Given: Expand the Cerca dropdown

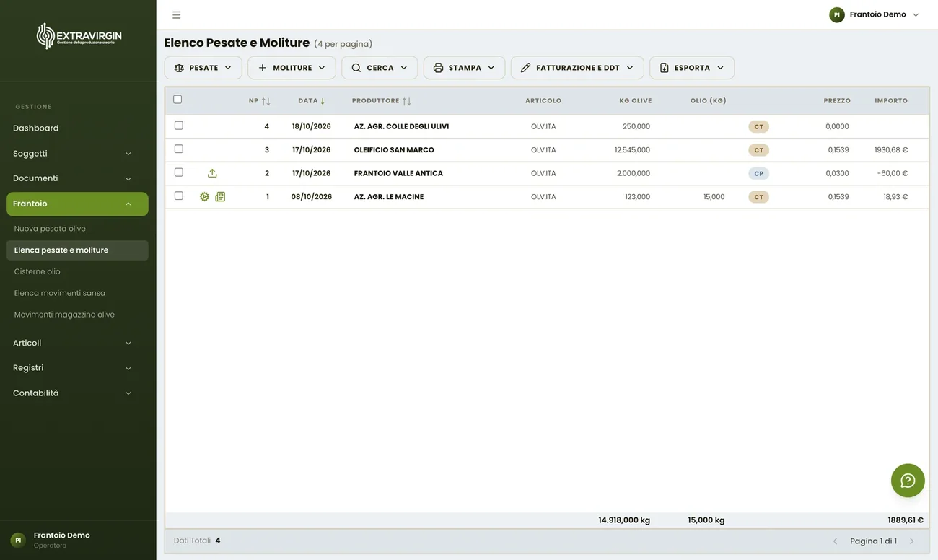Looking at the screenshot, I should 380,68.
